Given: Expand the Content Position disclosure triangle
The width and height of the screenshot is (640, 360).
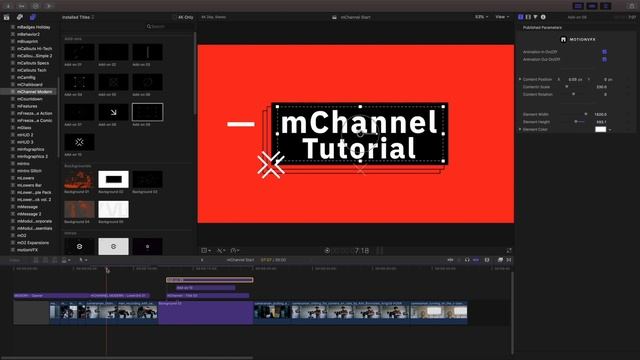Looking at the screenshot, I should click(x=520, y=79).
